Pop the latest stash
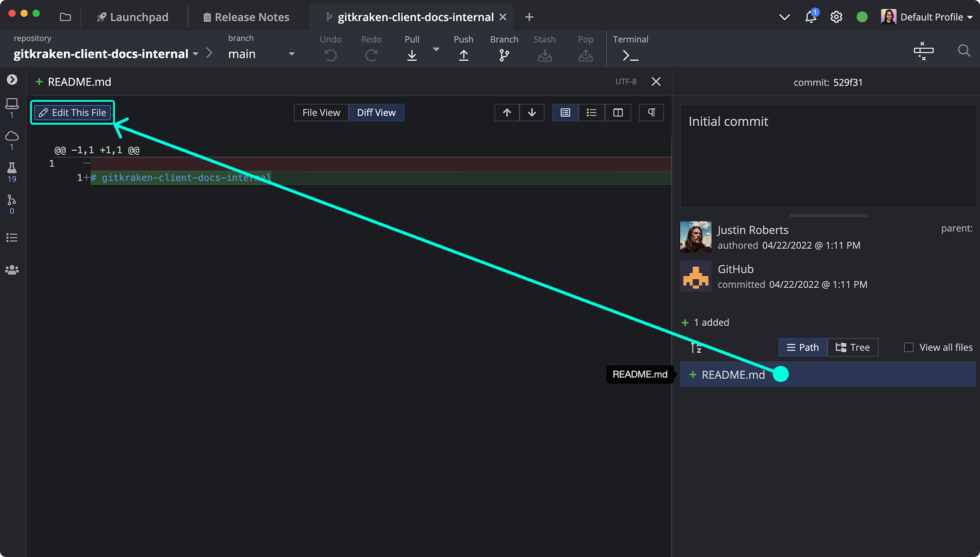Viewport: 980px width, 557px height. 586,48
